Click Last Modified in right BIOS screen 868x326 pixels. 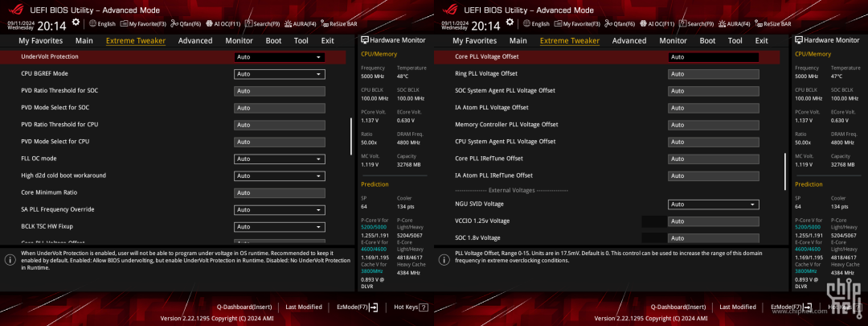pyautogui.click(x=737, y=307)
